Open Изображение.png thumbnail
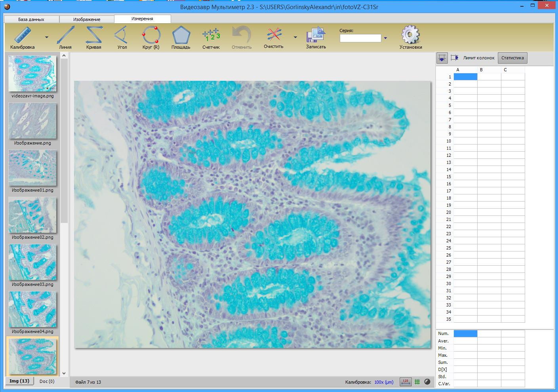Screen dimensions: 558x392 point(32,121)
